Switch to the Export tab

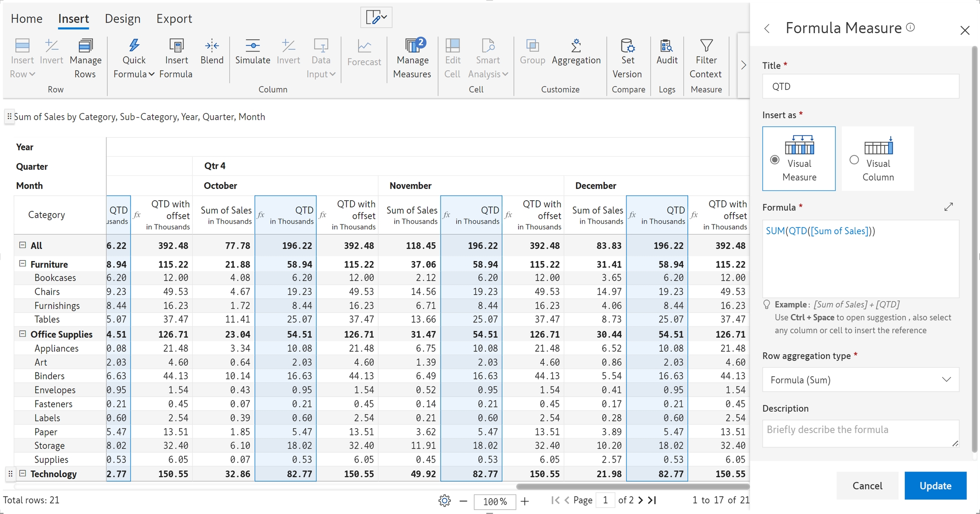[174, 19]
